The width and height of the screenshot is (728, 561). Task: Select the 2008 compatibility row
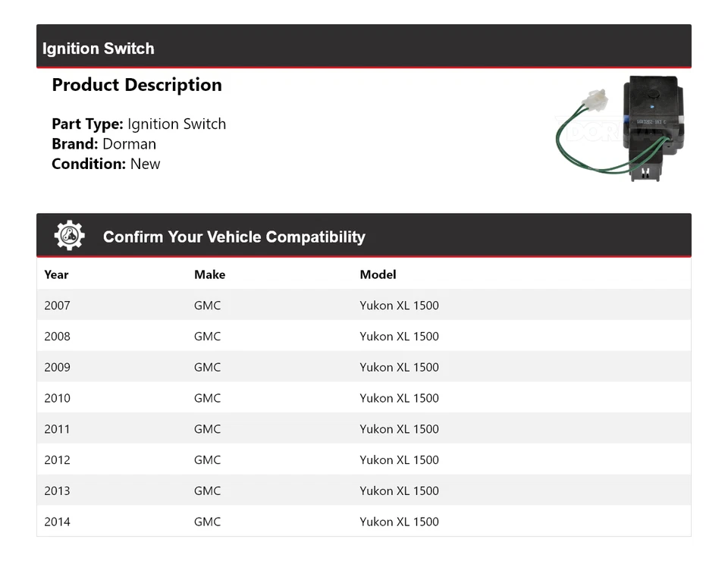(x=364, y=336)
